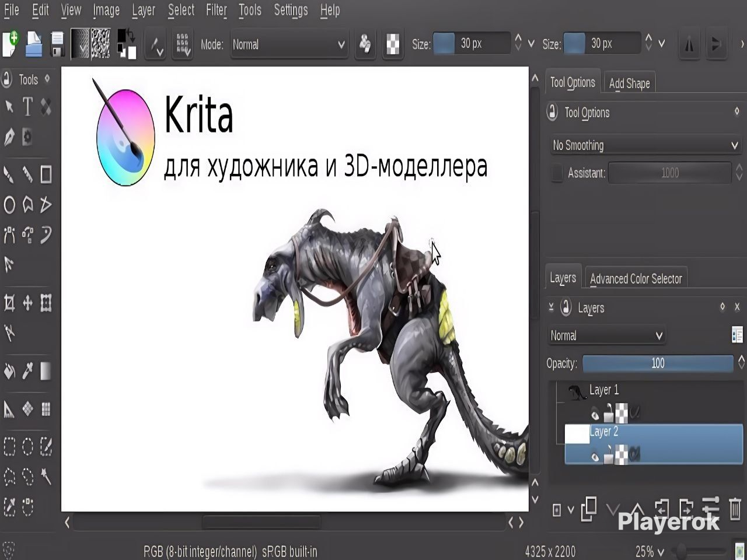Select the Bezier Curve tool
The height and width of the screenshot is (560, 747).
9,235
